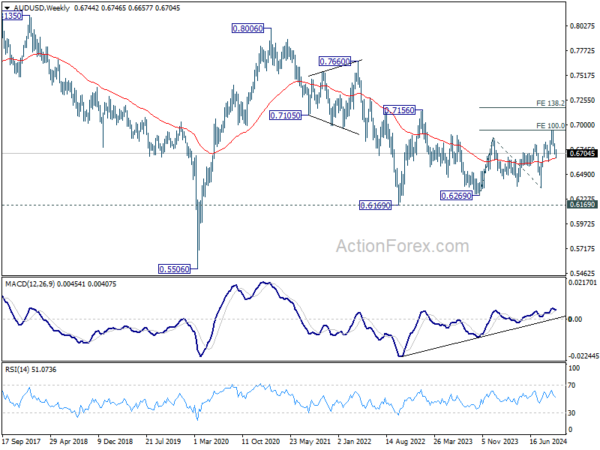Click the 0.80275 level on the price scale
This screenshot has width=600, height=450.
pos(582,26)
